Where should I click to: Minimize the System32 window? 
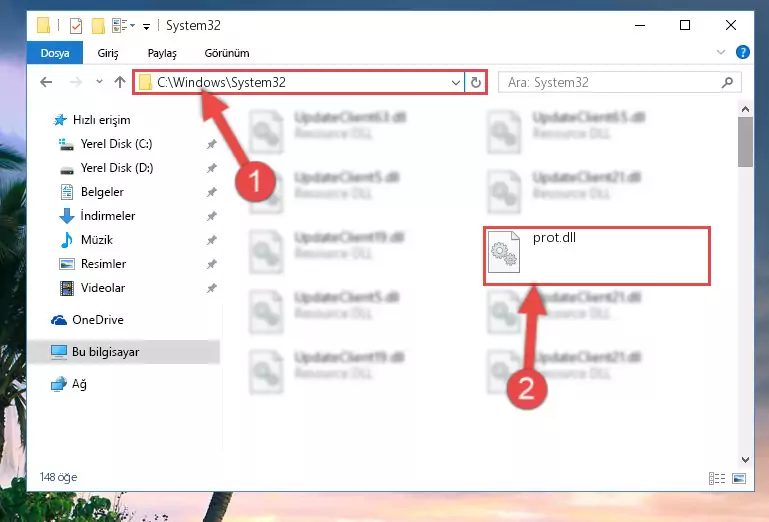click(x=640, y=25)
